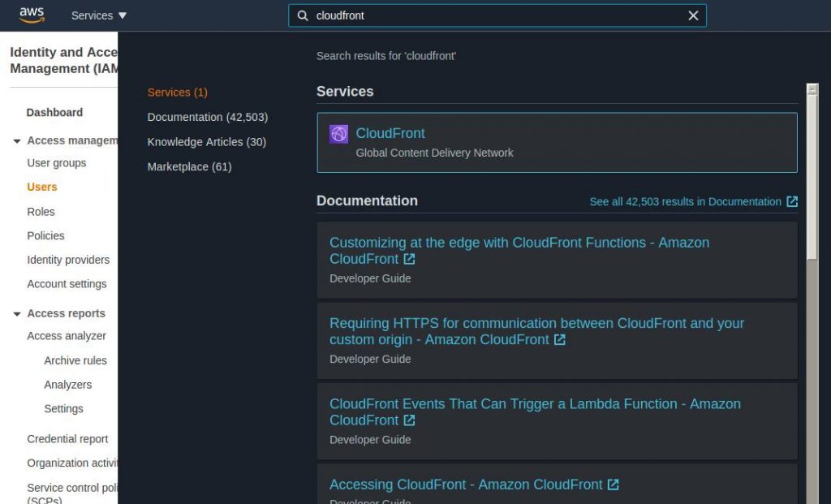Open Analyzers under Access analyzer

point(68,385)
